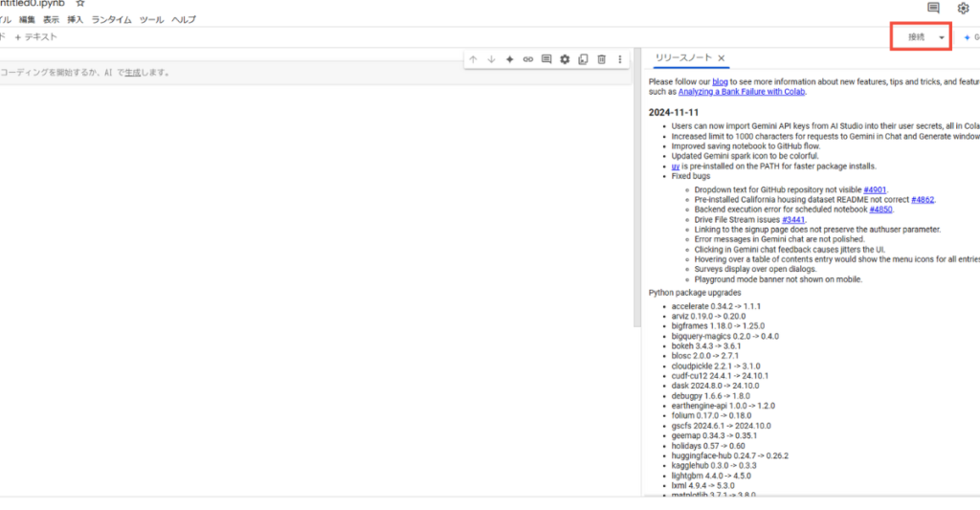Expand the cell's three-dot more options menu
The height and width of the screenshot is (510, 980).
(x=619, y=59)
